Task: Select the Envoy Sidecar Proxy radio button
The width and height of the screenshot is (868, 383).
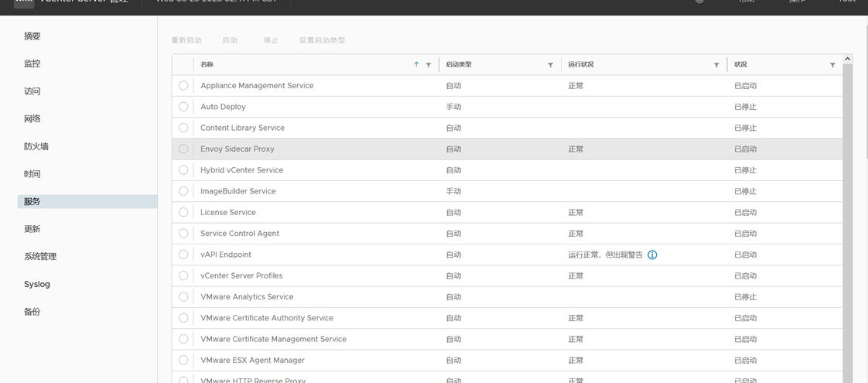Action: 183,149
